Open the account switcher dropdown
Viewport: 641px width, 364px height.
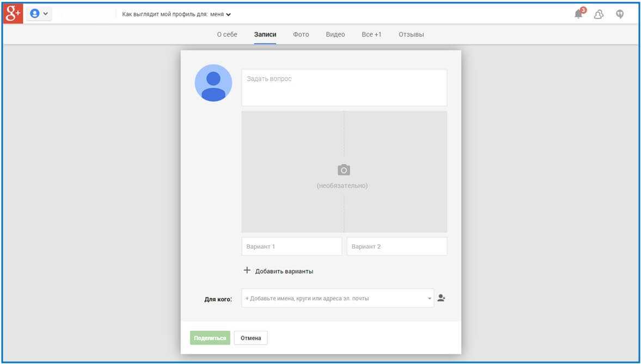(x=39, y=14)
